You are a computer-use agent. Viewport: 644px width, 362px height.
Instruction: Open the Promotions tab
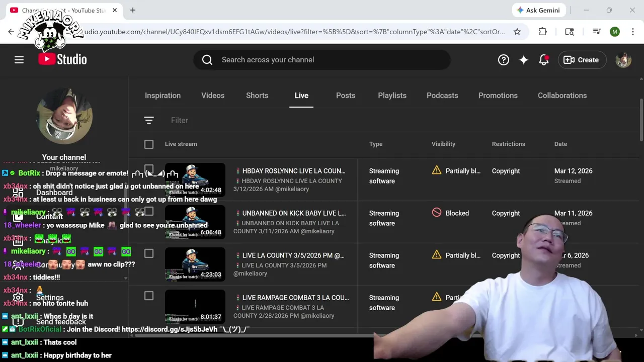[x=498, y=96]
